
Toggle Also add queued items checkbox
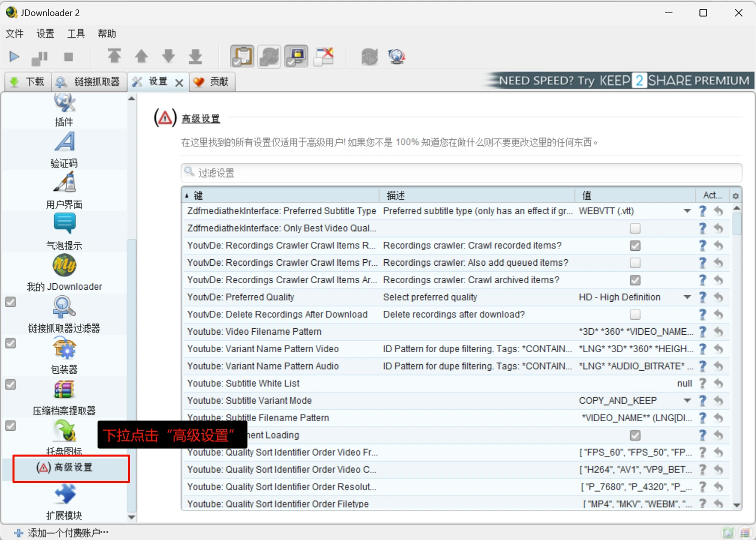[x=635, y=263]
